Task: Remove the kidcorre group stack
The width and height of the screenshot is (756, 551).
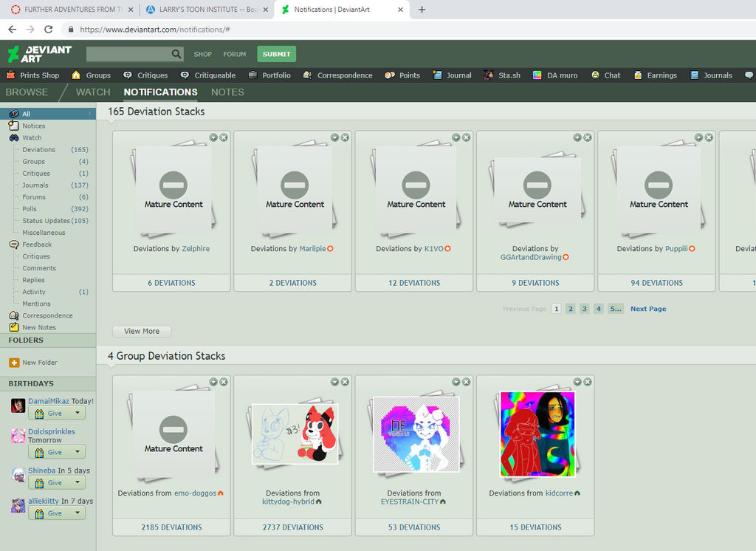Action: 587,382
